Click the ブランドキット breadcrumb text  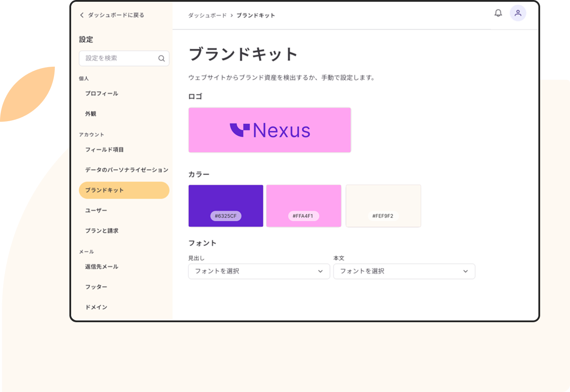click(256, 15)
